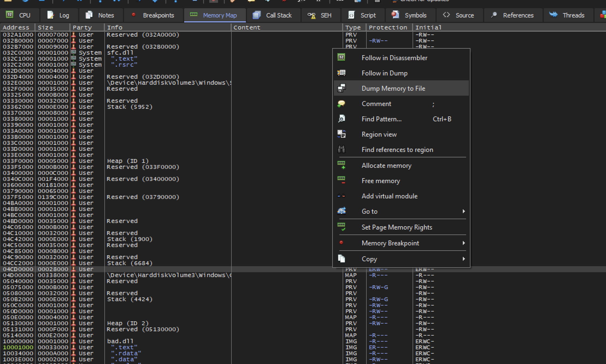Viewport: 606px width, 364px height.
Task: Select the Heap (ID 2) row
Action: coord(303,323)
